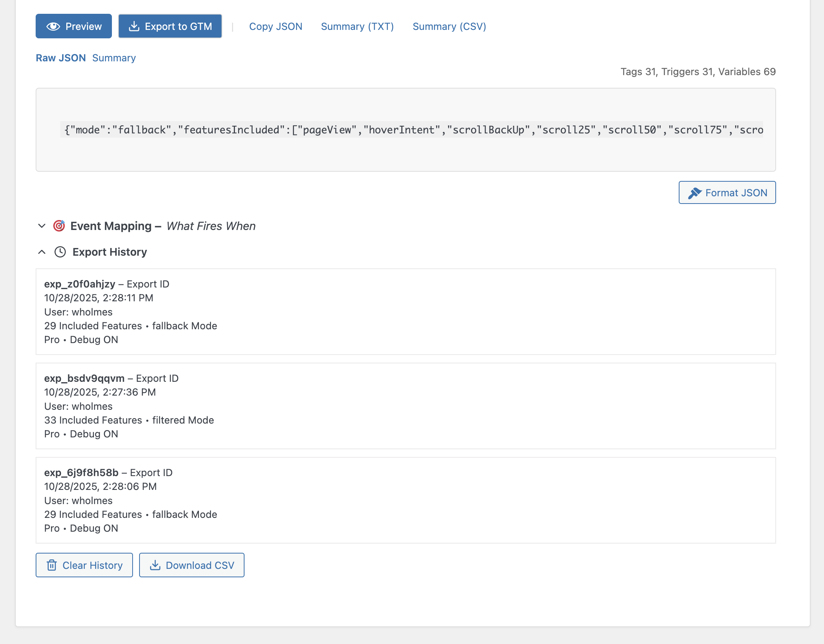Click Clear History to remove export records
The height and width of the screenshot is (644, 824).
(x=84, y=565)
